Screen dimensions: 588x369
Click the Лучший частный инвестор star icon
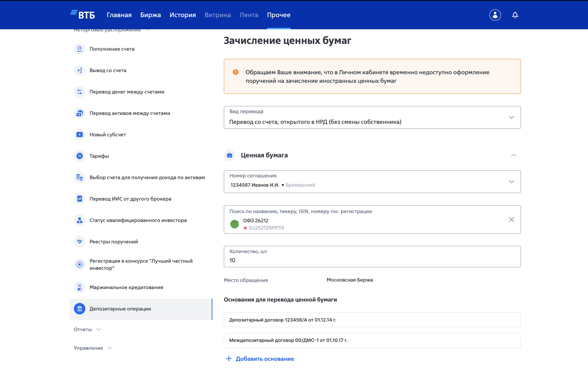[80, 264]
